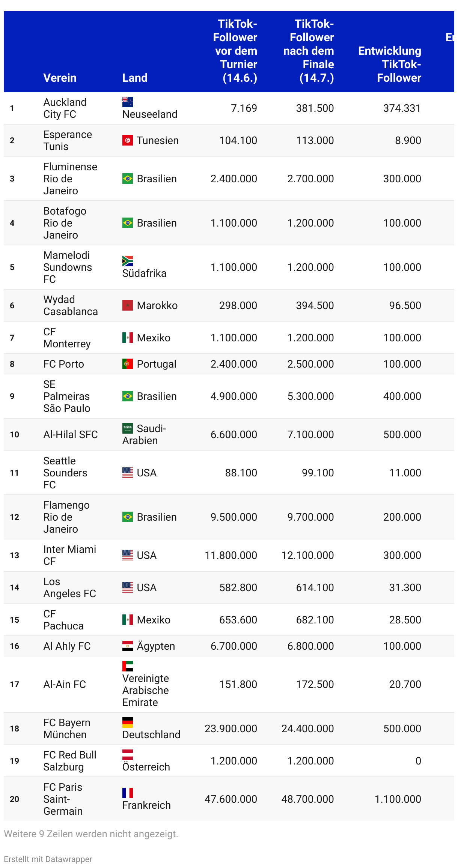Viewport: 458px width, 868px height.
Task: Click the Portugal flag in FC Porto row
Action: coord(128,364)
